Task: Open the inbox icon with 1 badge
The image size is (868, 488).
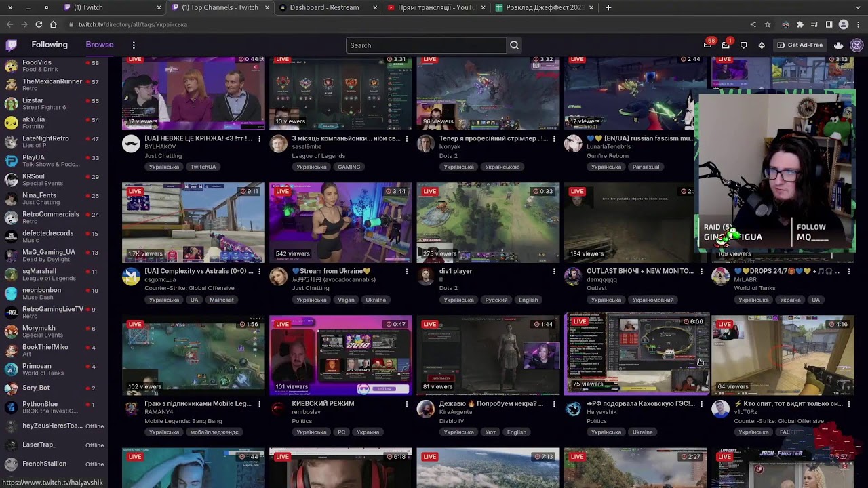Action: [x=726, y=45]
